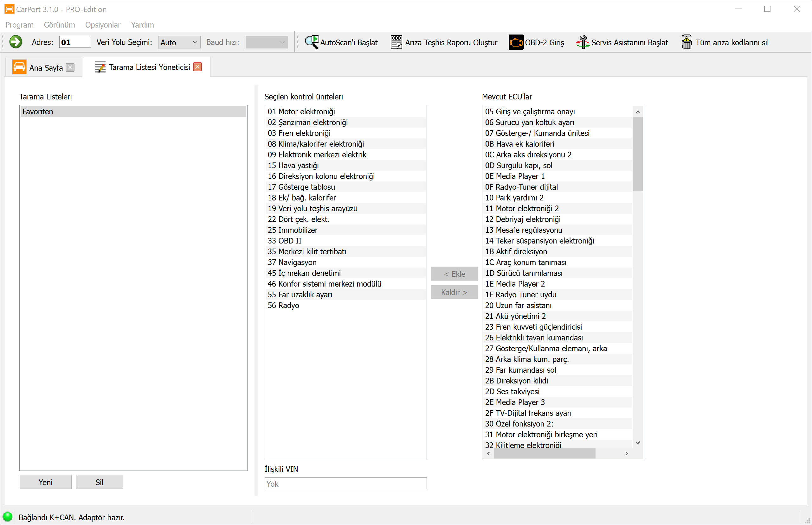This screenshot has width=812, height=525.
Task: Click the Tüm arıza kodlarını sil trash icon
Action: 686,42
